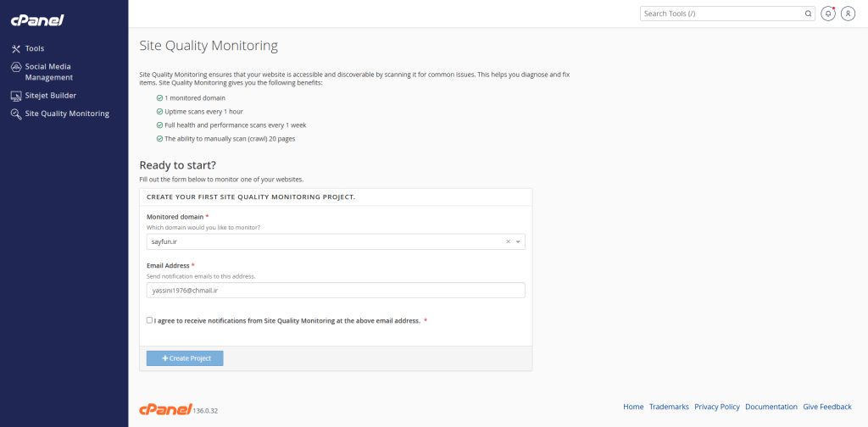The height and width of the screenshot is (427, 868).
Task: Click the orange cPanel footer logo
Action: 165,409
